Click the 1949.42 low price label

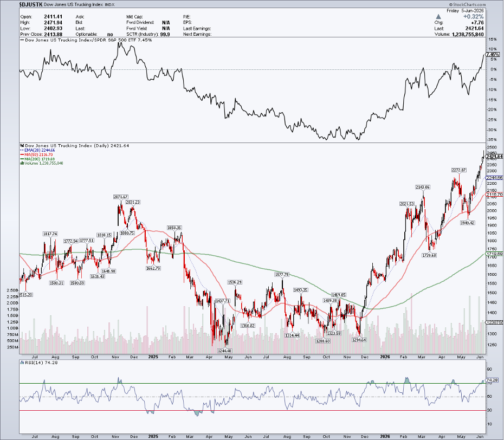pyautogui.click(x=467, y=223)
